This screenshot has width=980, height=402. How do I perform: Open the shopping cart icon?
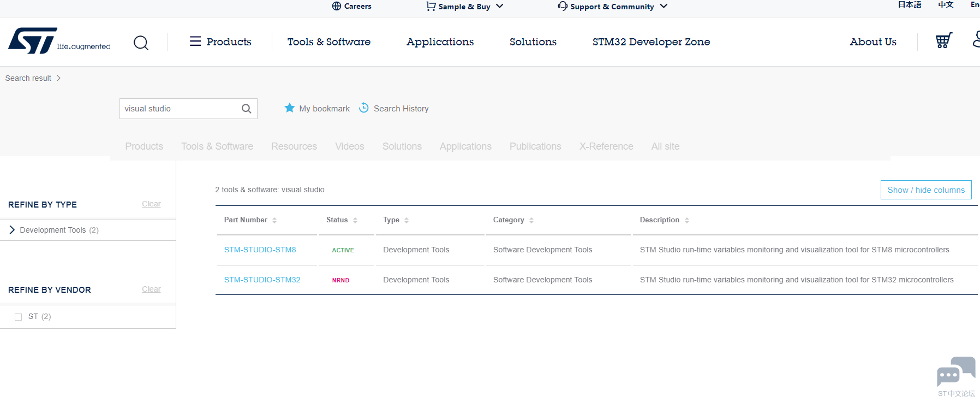944,41
